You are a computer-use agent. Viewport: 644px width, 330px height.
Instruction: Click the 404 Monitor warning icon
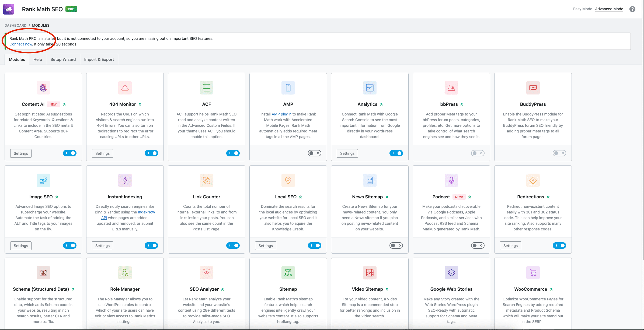[x=125, y=88]
